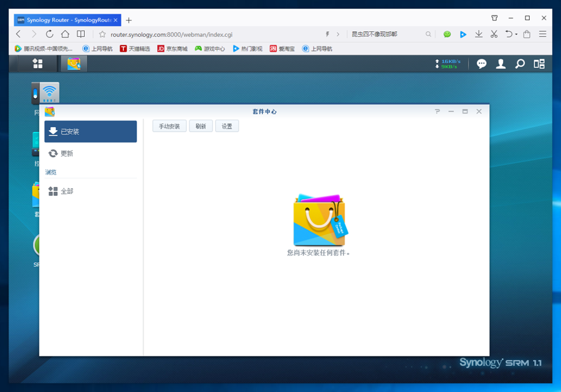The height and width of the screenshot is (392, 561).
Task: Open the 设置 settings button
Action: tap(227, 127)
